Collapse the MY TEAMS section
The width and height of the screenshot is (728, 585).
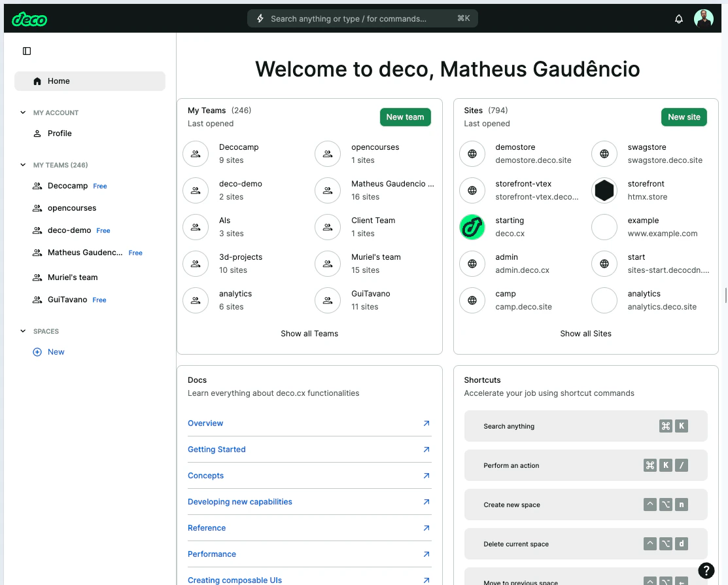[x=23, y=165]
